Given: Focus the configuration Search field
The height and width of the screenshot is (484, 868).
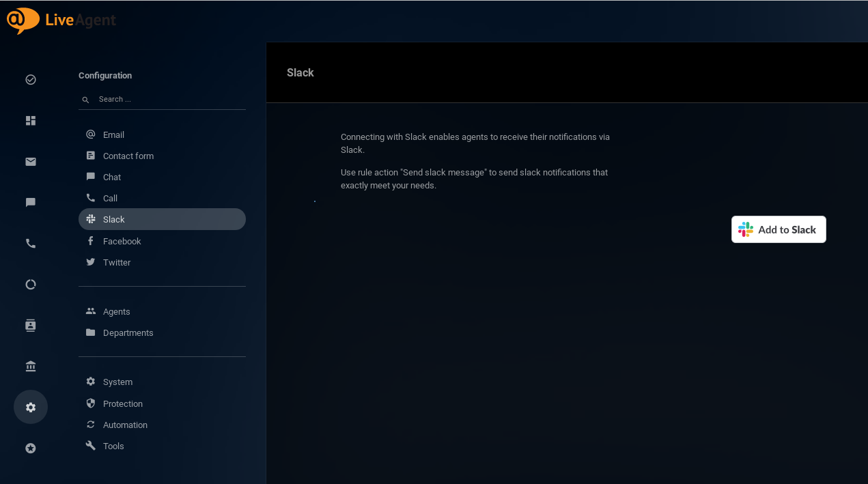Looking at the screenshot, I should pos(162,100).
